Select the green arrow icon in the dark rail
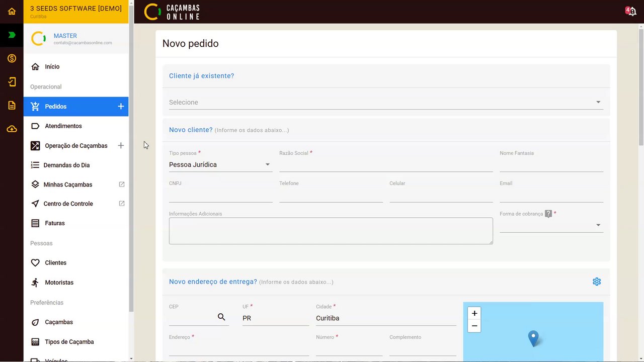Image resolution: width=644 pixels, height=362 pixels. pyautogui.click(x=12, y=35)
